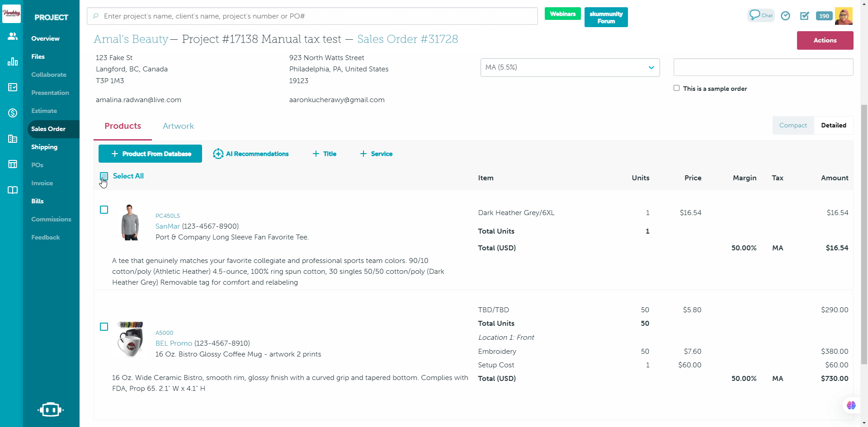Toggle the Select All checkbox

[x=104, y=176]
